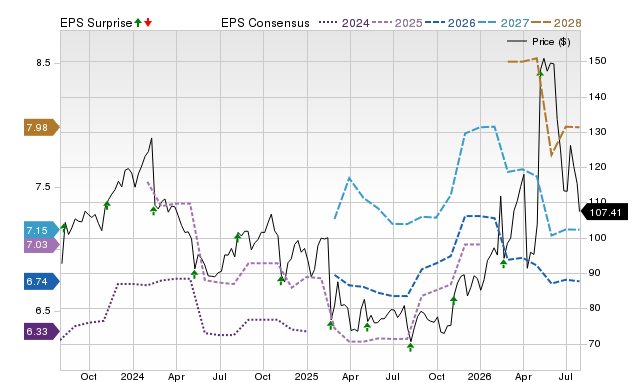640x382 pixels.
Task: Click the 130 price axis label
Action: 597,132
